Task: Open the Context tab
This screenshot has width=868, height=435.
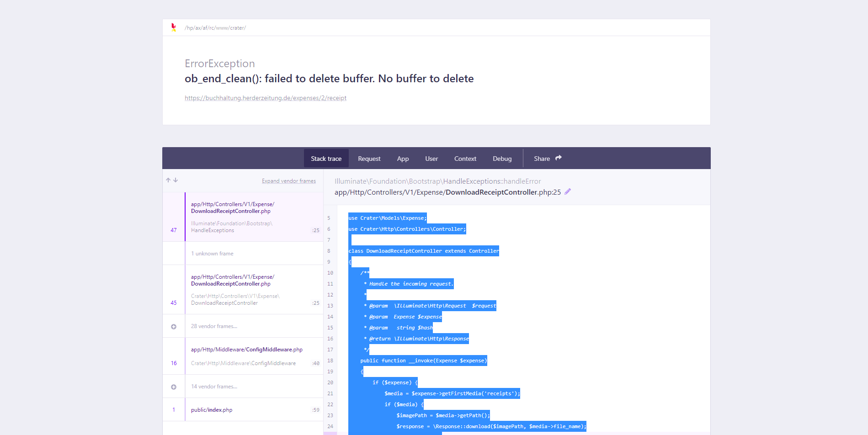Action: (x=465, y=158)
